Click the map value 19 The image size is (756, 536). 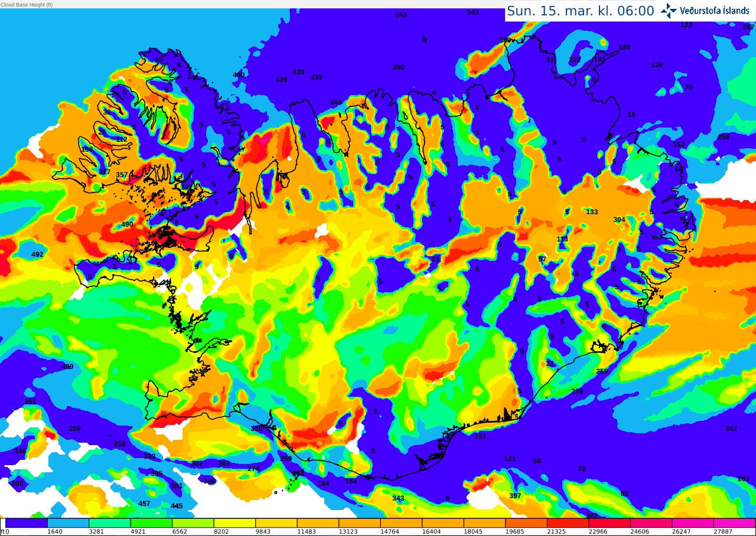(x=631, y=115)
